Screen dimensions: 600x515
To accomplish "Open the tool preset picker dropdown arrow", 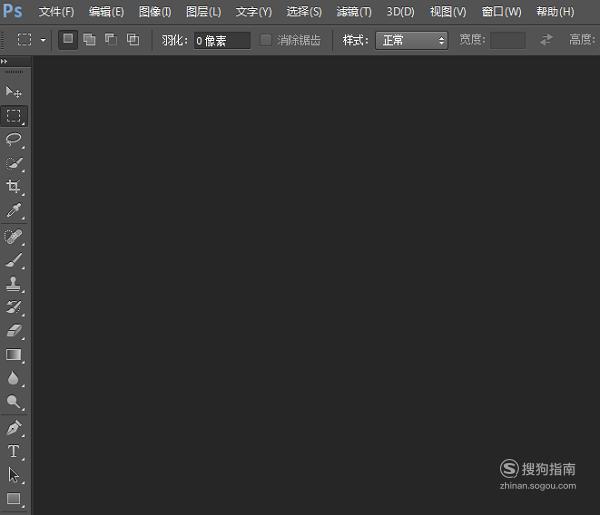I will click(x=43, y=40).
